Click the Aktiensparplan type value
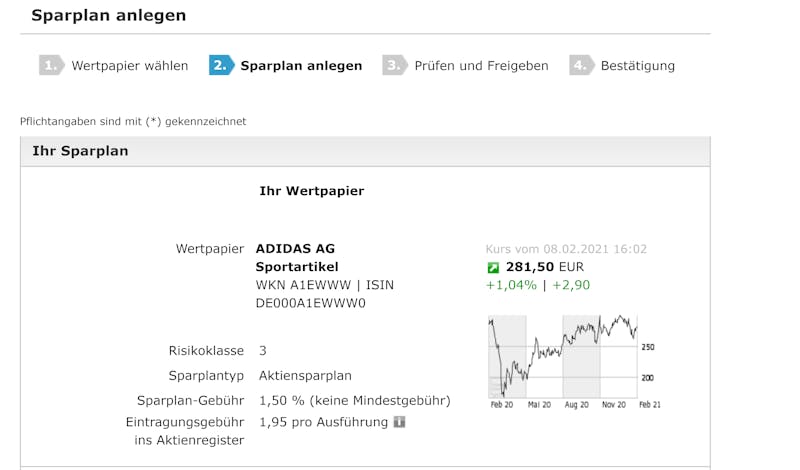This screenshot has width=800, height=470. (305, 376)
